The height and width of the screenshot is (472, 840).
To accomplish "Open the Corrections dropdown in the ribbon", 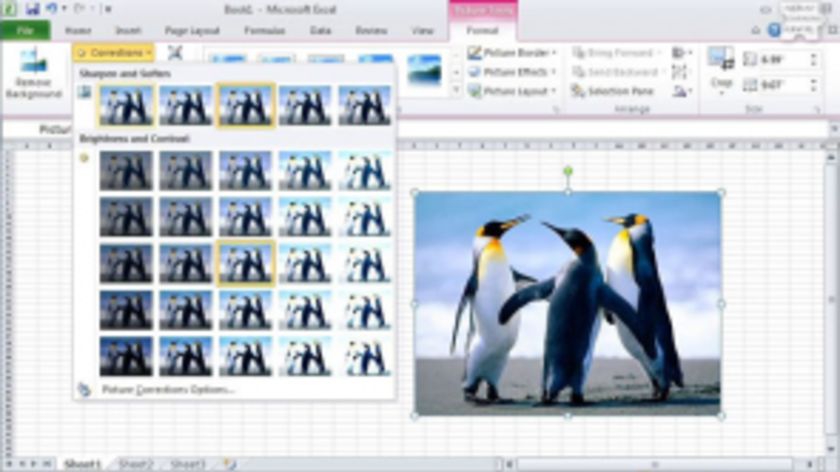I will 114,53.
